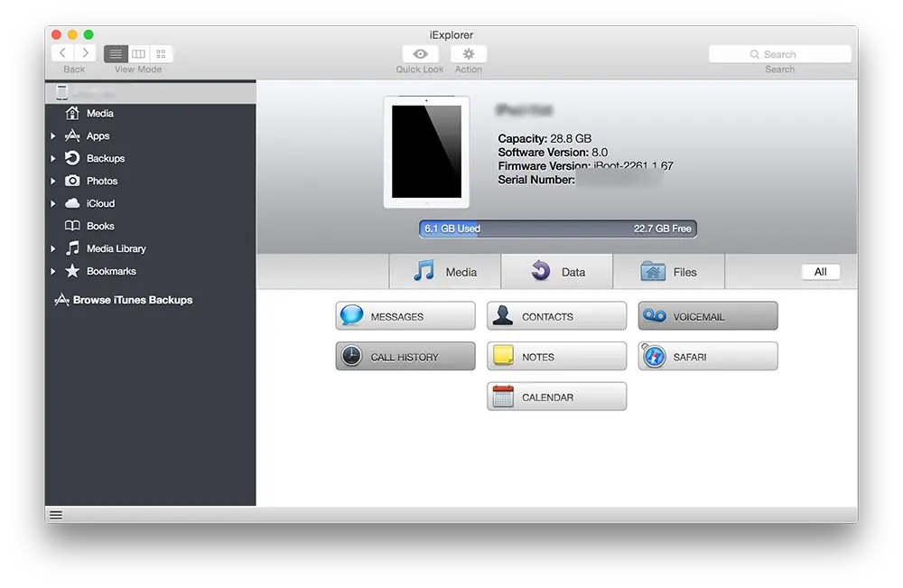Switch to the Data tab

pyautogui.click(x=556, y=271)
